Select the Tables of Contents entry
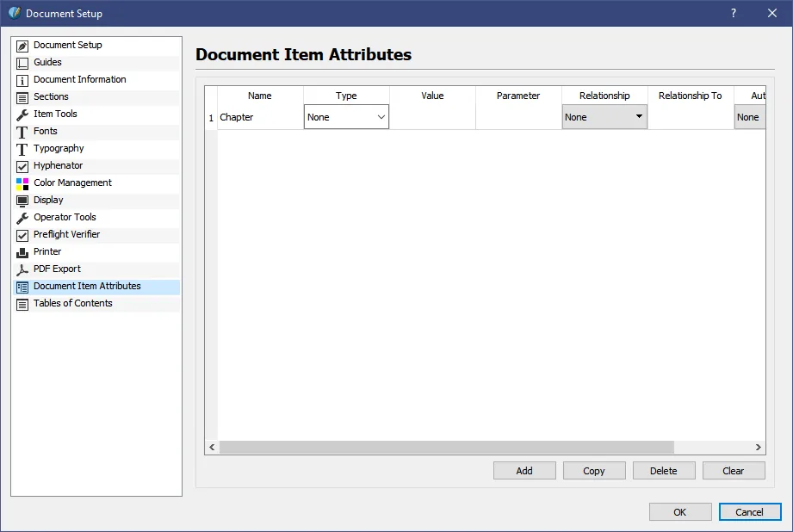The width and height of the screenshot is (793, 532). tap(96, 303)
